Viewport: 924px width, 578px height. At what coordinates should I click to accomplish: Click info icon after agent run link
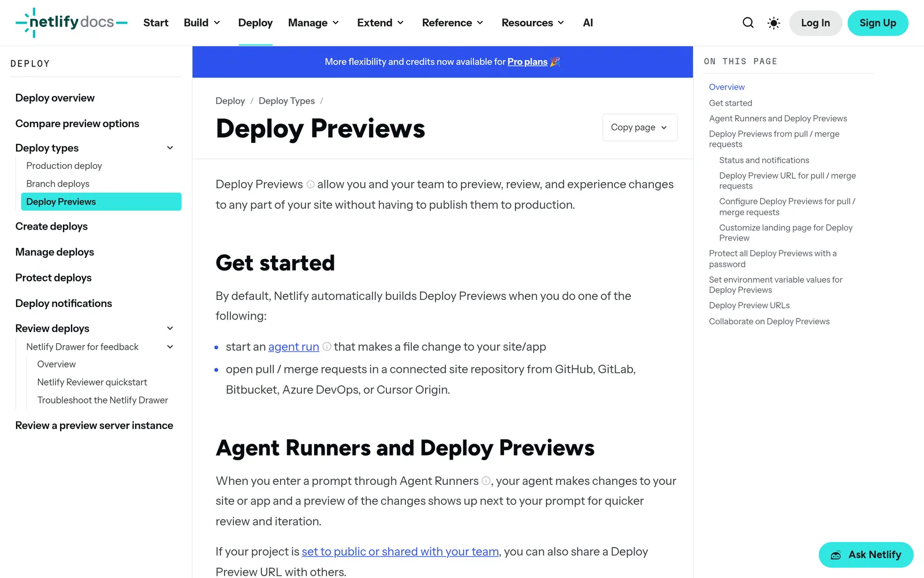click(327, 347)
